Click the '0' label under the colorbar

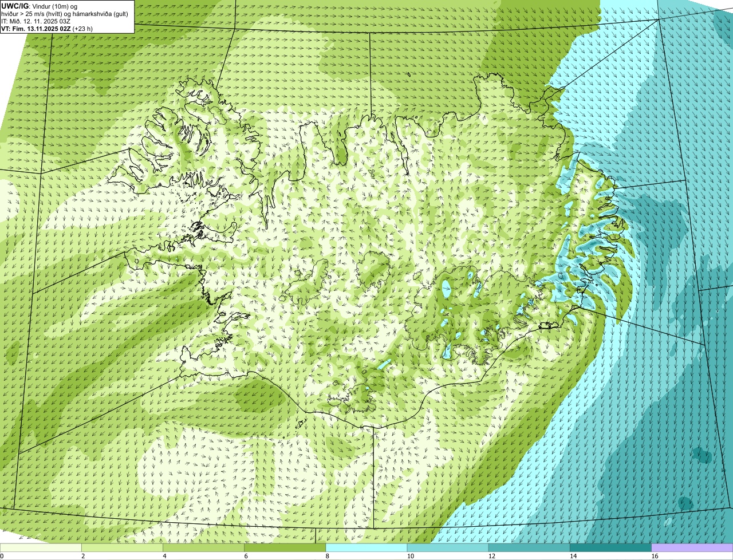point(2,556)
